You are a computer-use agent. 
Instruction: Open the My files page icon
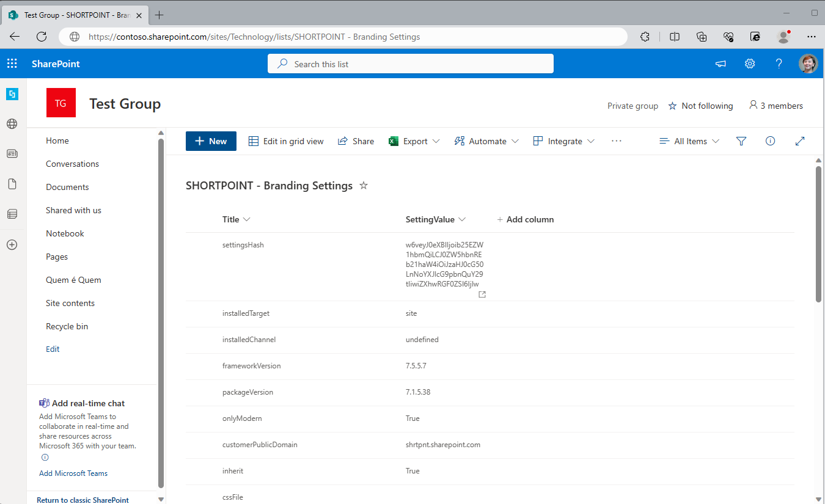12,184
